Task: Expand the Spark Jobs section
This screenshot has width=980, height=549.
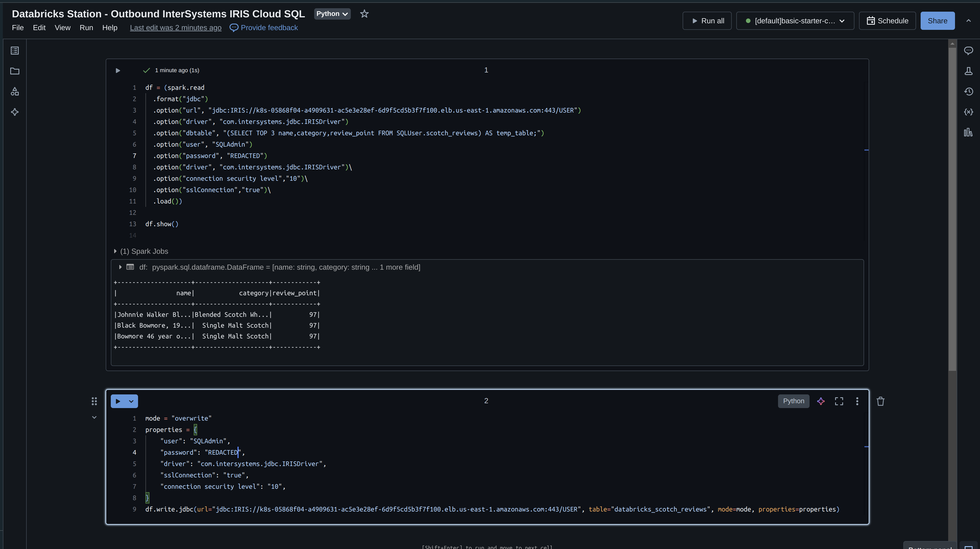Action: 115,251
